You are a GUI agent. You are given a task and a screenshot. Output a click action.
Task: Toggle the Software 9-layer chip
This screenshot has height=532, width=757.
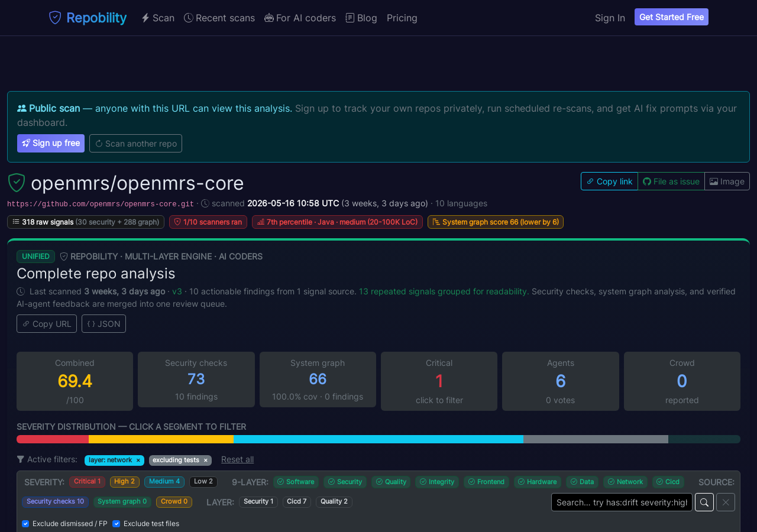point(296,482)
